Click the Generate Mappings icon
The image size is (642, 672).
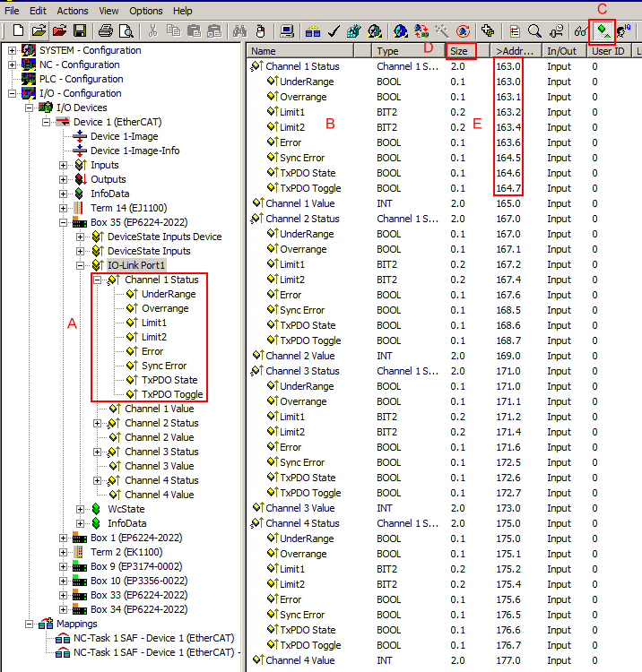pyautogui.click(x=313, y=30)
